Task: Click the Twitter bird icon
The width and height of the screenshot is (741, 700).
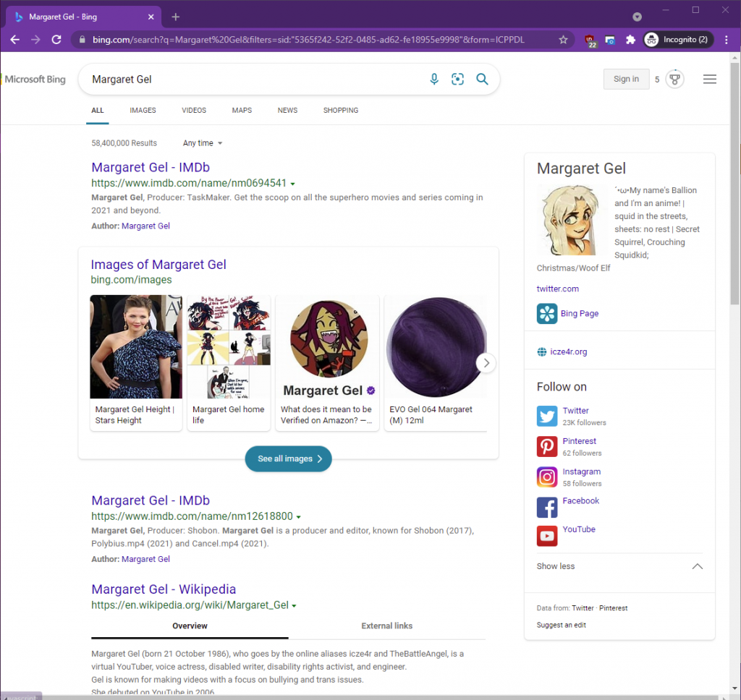Action: tap(547, 416)
